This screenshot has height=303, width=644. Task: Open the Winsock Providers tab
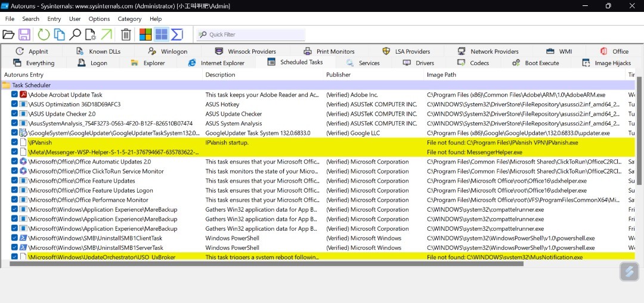click(246, 51)
